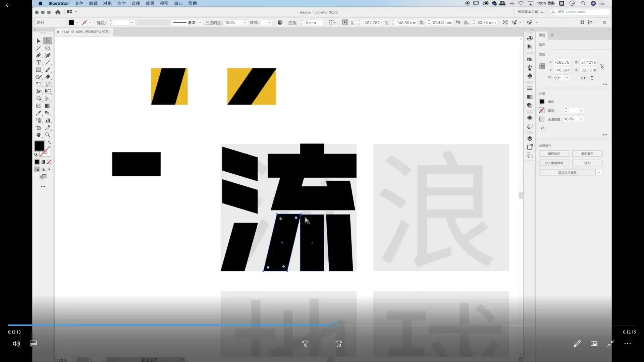Choose the Eyedropper tool
644x362 pixels.
[x=38, y=113]
